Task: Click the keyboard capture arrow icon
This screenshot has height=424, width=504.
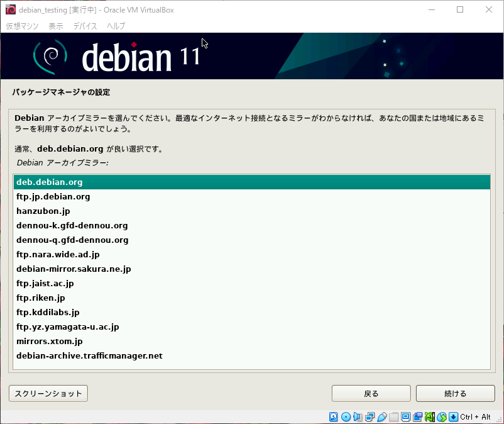Action: click(x=453, y=417)
